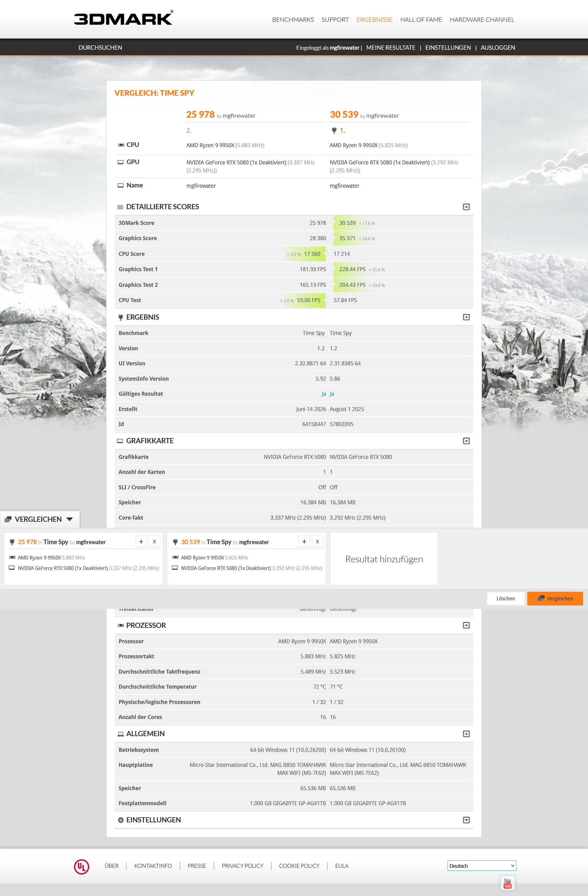Click the Id value 57803395
The image size is (588, 896).
pos(341,424)
